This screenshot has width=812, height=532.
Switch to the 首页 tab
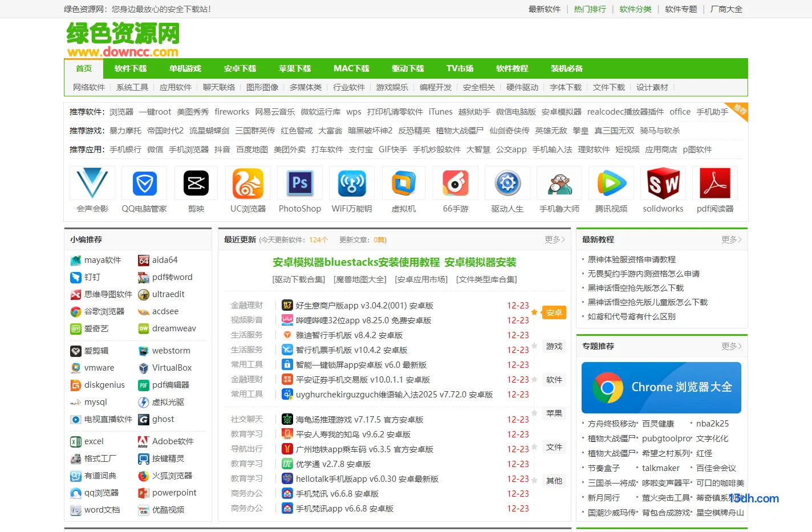[84, 68]
